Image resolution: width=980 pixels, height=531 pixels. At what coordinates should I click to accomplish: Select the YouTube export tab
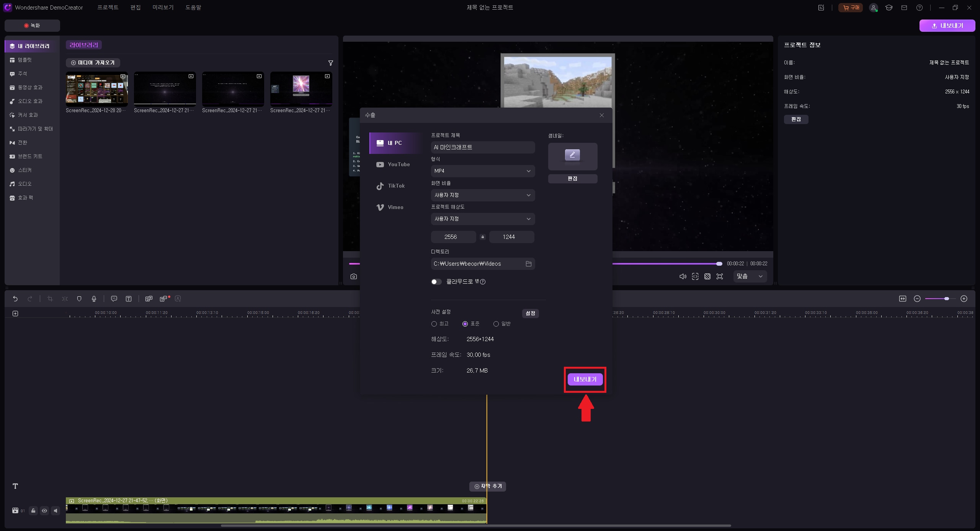click(x=396, y=165)
